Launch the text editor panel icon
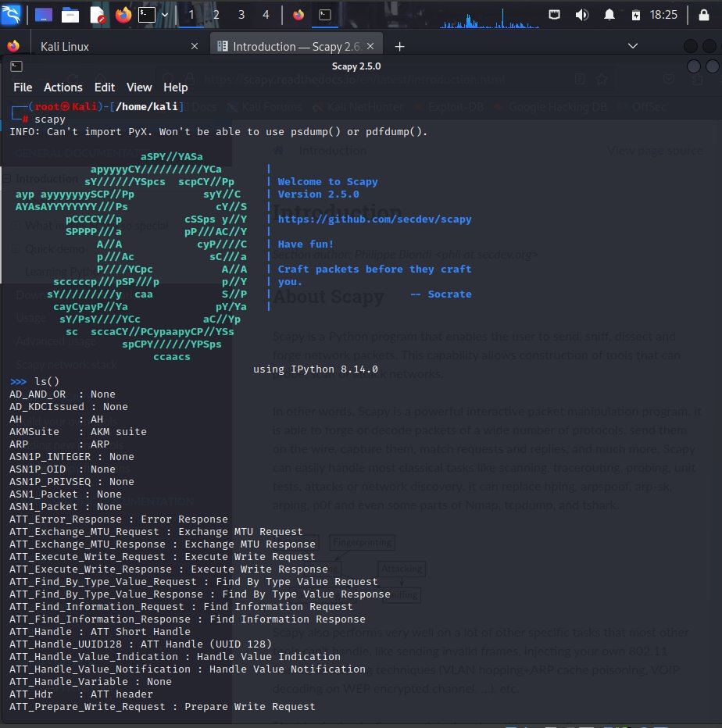 97,15
